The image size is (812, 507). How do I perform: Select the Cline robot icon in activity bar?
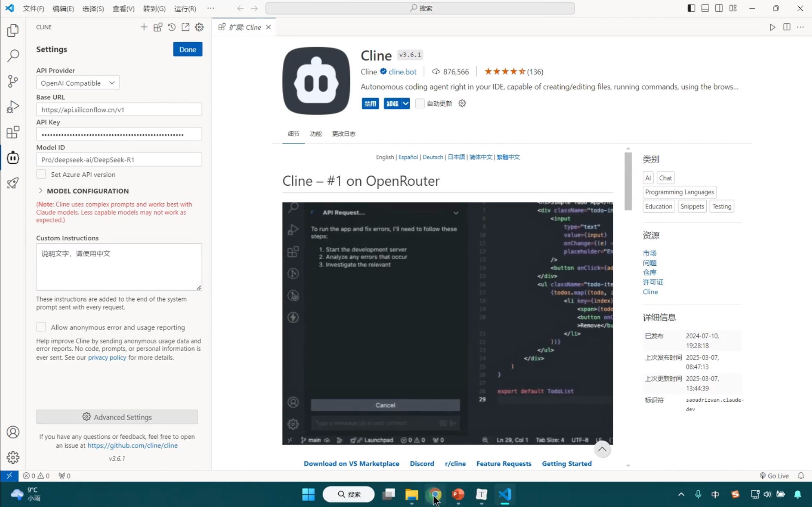coord(13,158)
